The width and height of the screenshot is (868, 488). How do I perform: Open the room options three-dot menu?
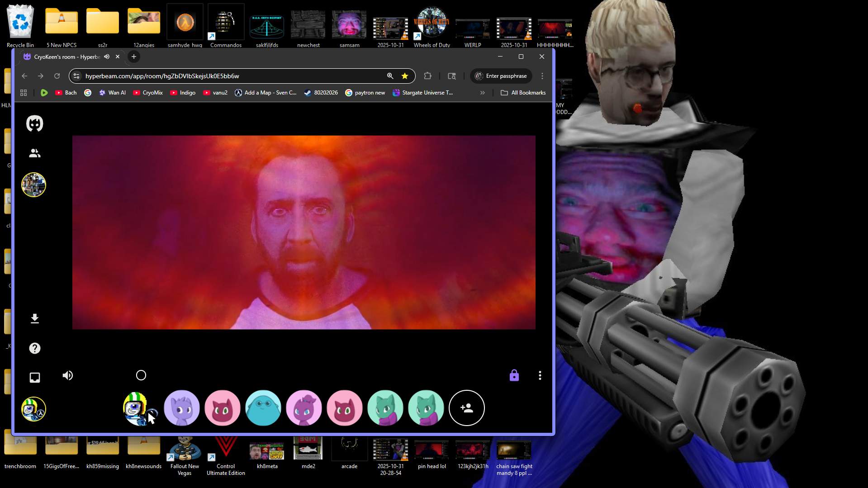click(x=540, y=375)
